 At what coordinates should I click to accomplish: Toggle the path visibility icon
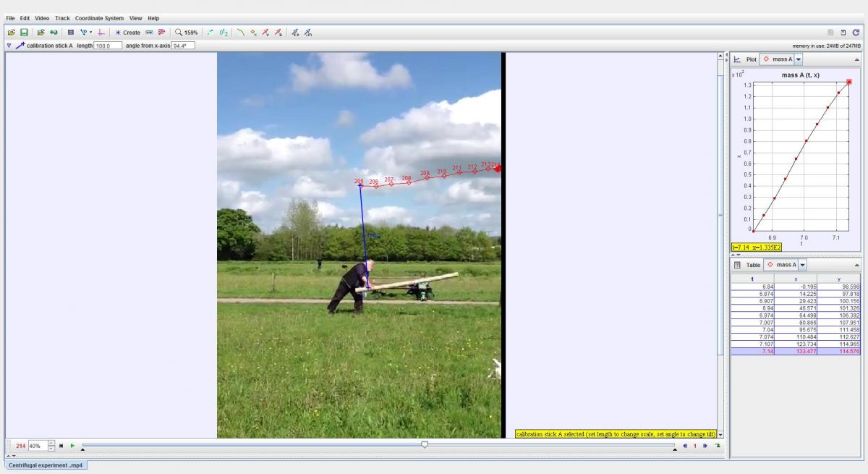coord(241,33)
